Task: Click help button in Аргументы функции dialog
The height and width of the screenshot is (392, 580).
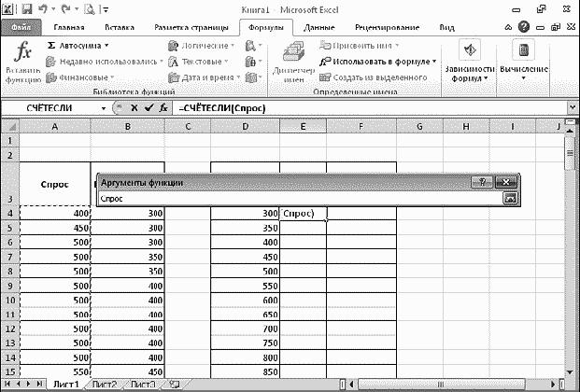Action: coord(482,182)
